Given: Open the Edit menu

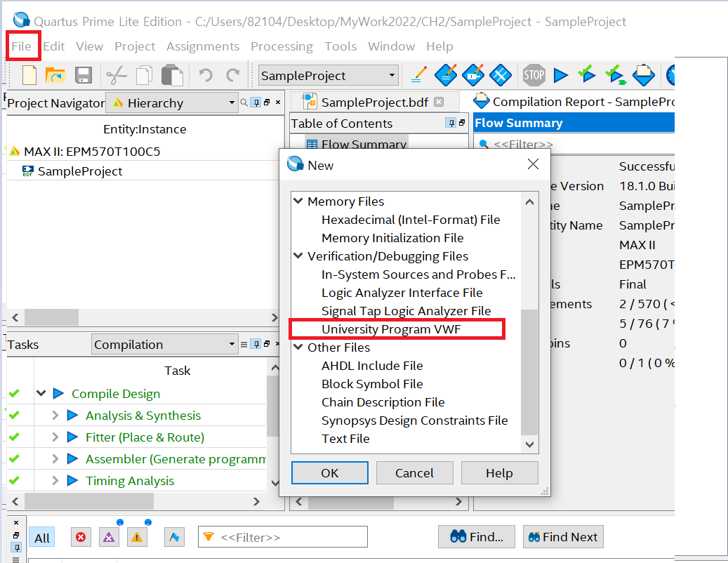Looking at the screenshot, I should coord(54,46).
